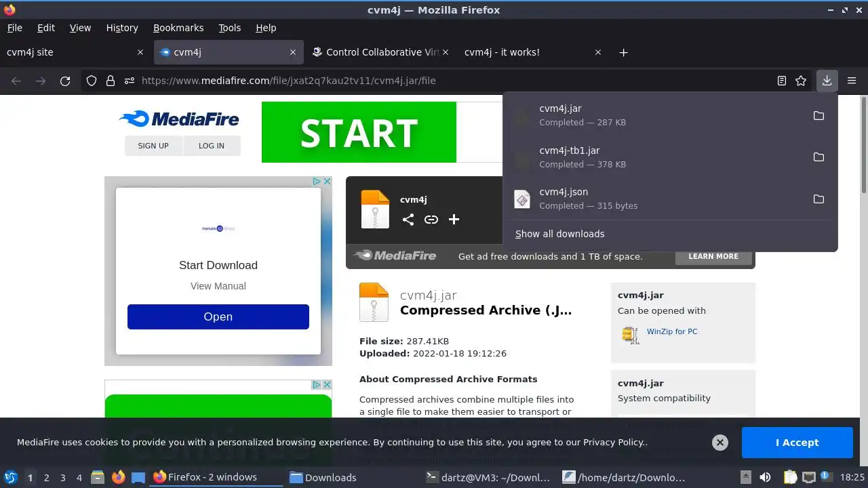
Task: Click the I Accept cookies button
Action: 797,443
